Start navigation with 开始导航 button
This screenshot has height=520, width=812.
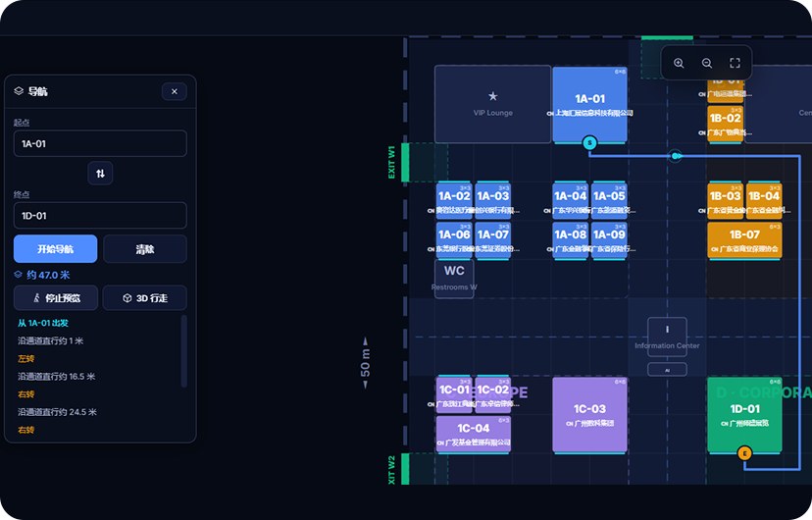(56, 249)
